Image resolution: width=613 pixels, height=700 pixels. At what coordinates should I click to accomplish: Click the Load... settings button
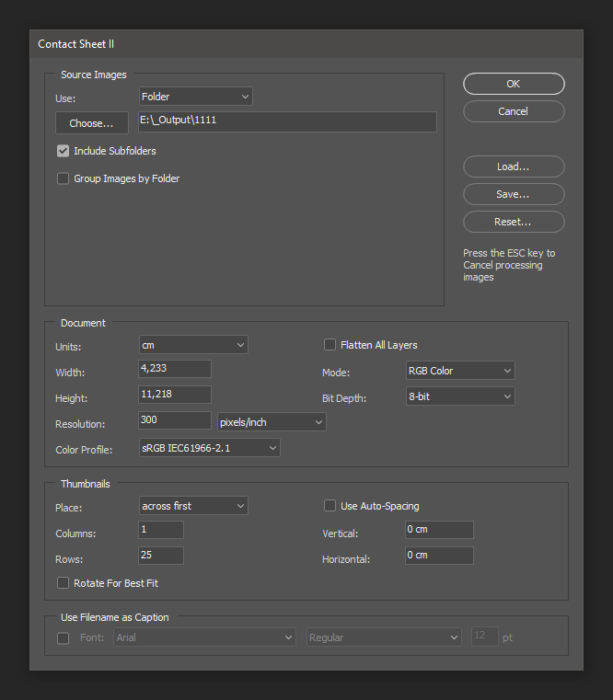click(x=513, y=166)
